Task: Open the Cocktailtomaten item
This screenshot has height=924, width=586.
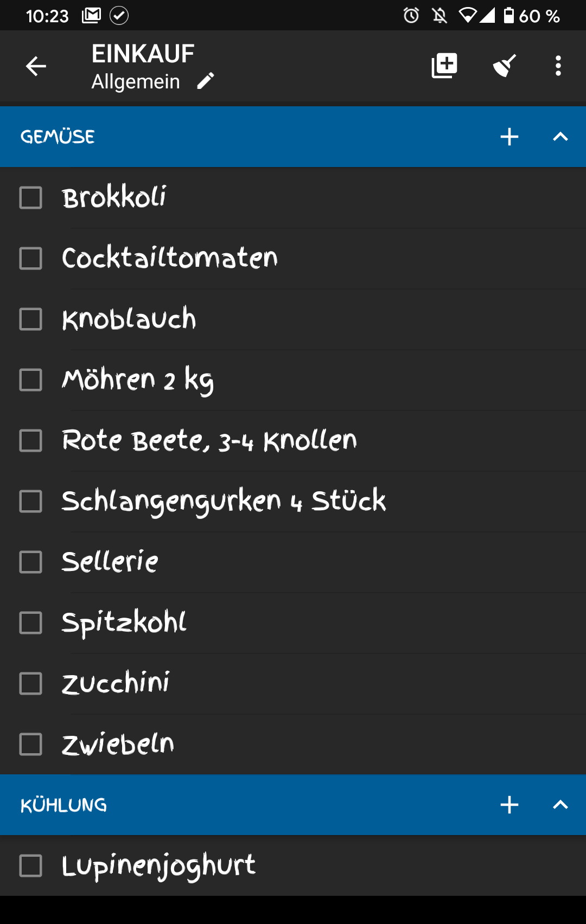Action: [169, 258]
